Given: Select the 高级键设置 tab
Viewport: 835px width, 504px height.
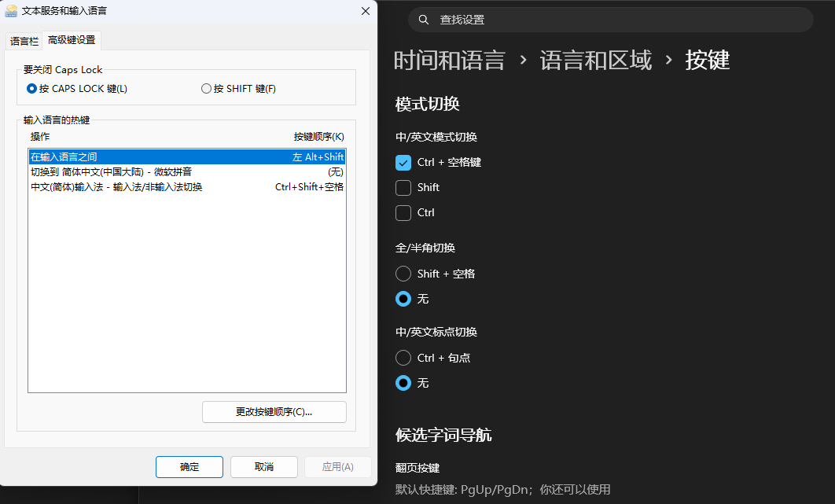Looking at the screenshot, I should (x=72, y=40).
